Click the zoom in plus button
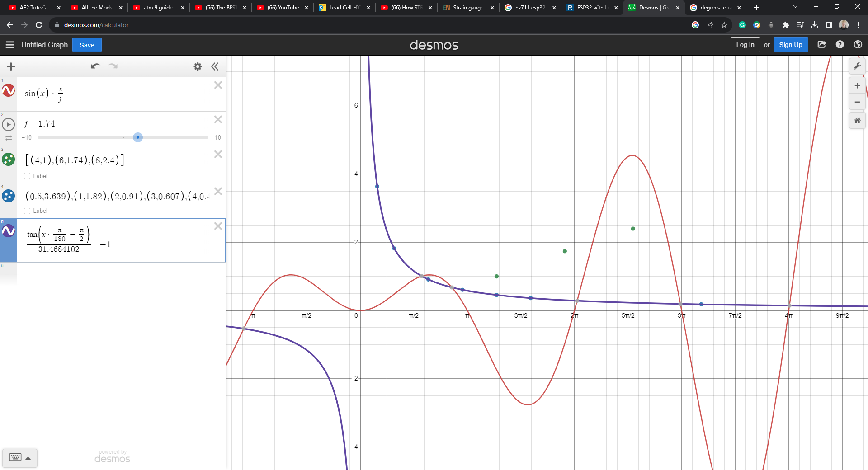Viewport: 868px width, 470px height. [857, 86]
